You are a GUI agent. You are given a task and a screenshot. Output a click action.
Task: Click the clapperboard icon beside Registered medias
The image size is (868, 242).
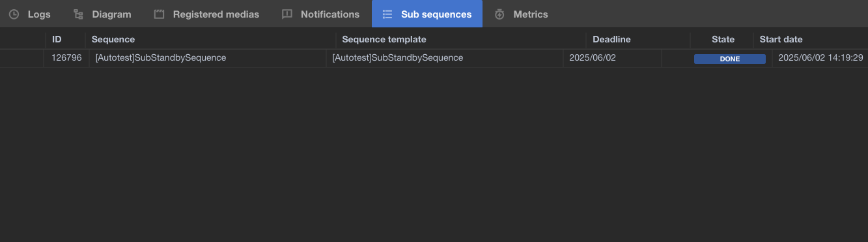click(x=159, y=14)
